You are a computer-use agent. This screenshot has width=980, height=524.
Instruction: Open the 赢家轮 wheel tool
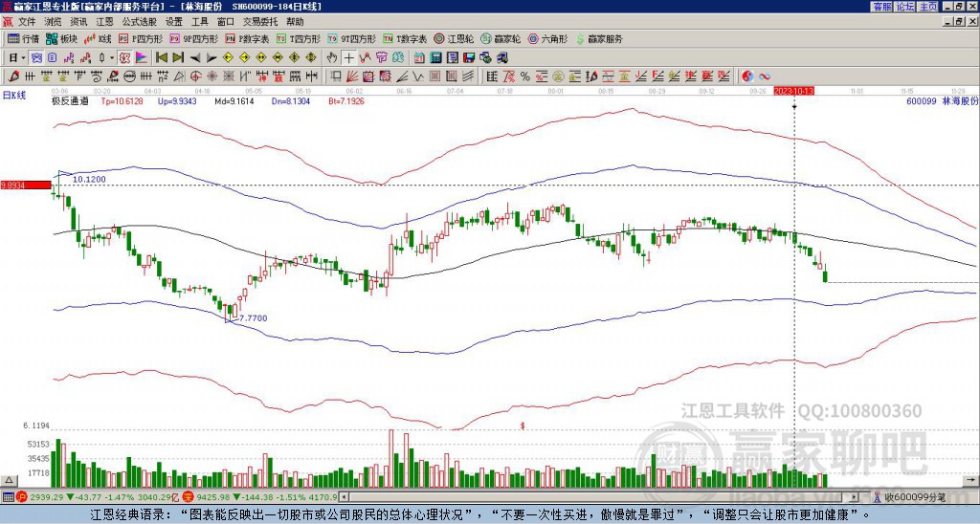click(501, 38)
